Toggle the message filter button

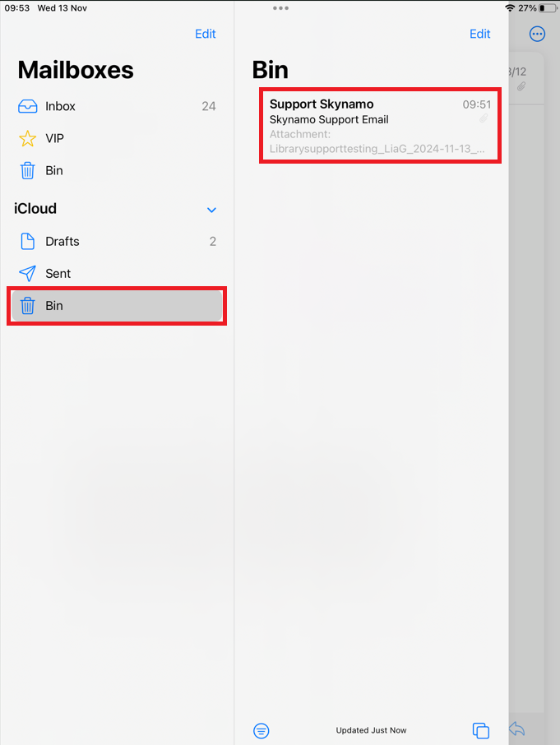[x=261, y=730]
